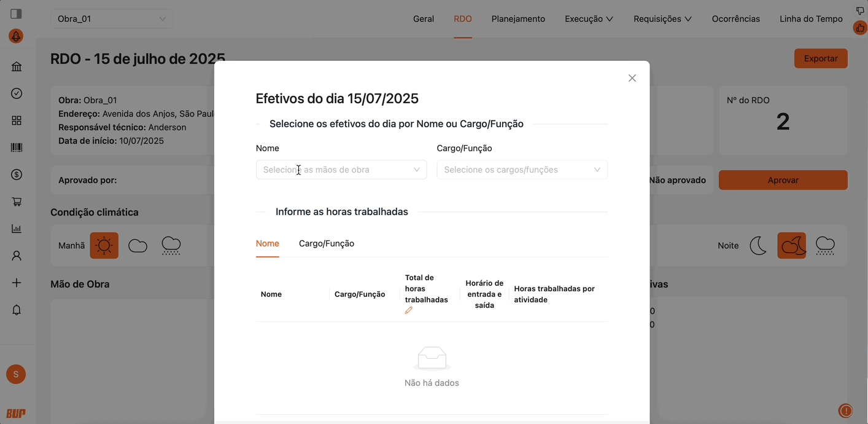Click the bar chart reports icon

point(16,228)
